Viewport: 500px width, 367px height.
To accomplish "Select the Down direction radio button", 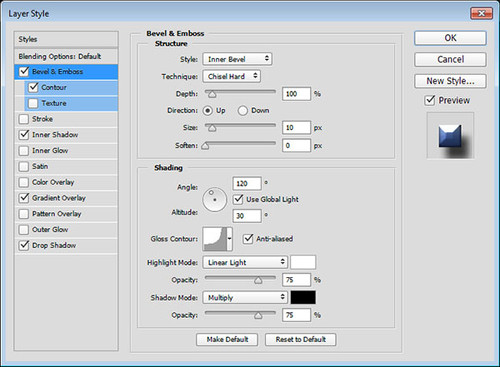I will (243, 110).
